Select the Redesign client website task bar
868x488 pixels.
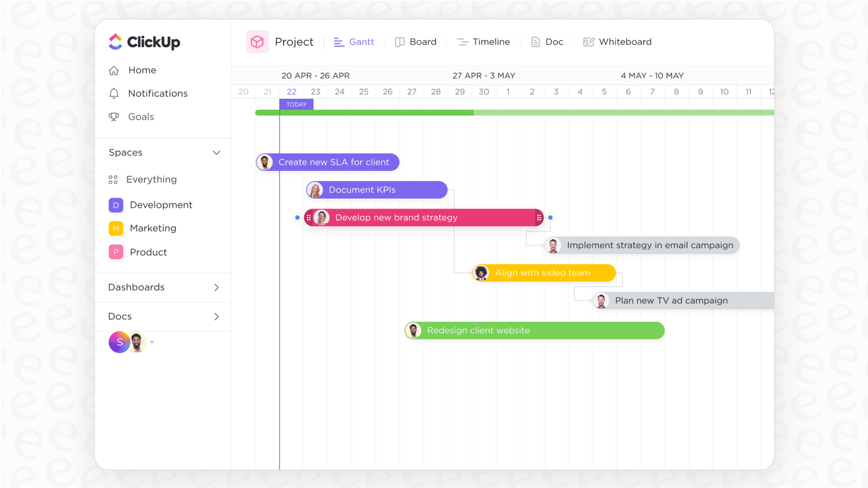click(534, 330)
